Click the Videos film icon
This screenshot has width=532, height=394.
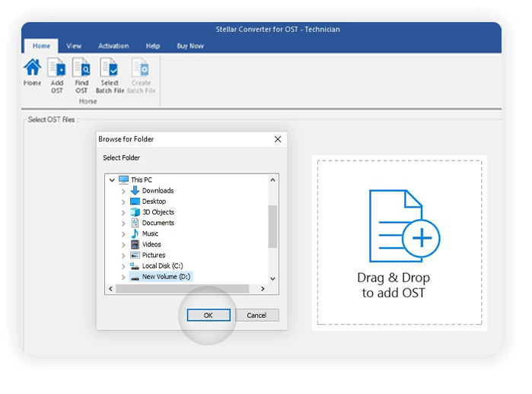(135, 244)
